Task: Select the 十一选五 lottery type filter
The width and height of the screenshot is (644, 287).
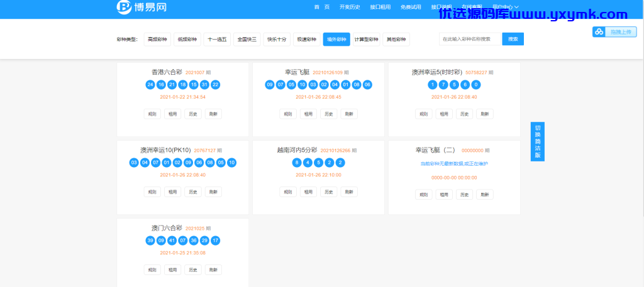Action: tap(217, 40)
